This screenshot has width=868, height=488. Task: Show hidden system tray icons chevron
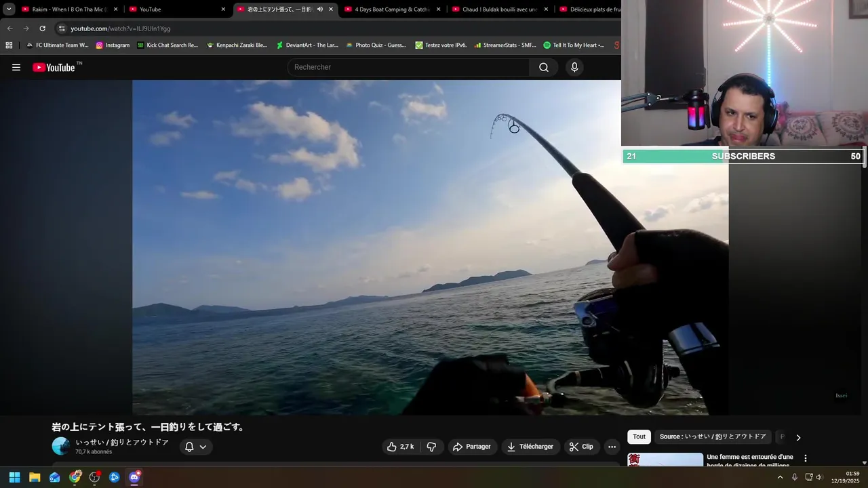coord(780,477)
